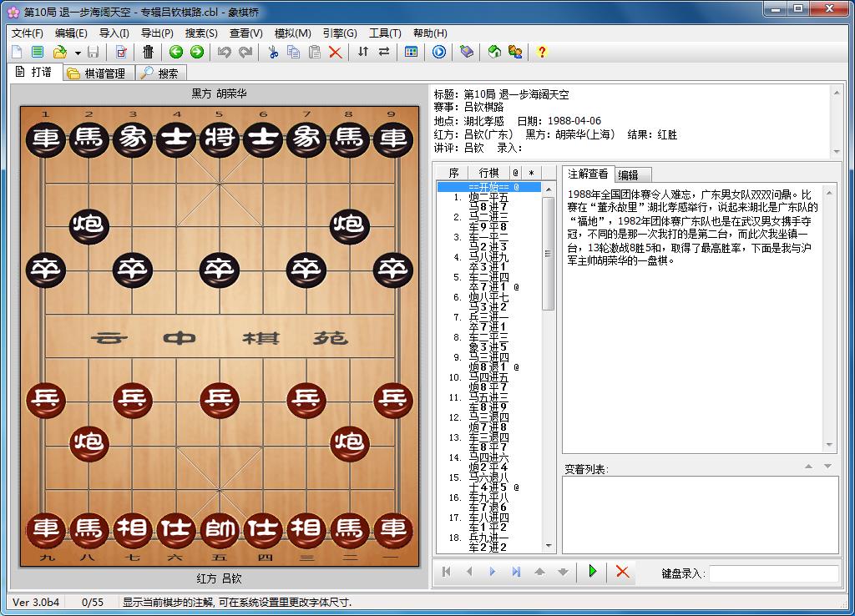The width and height of the screenshot is (855, 616).
Task: Start auto-play with the green play button
Action: [x=591, y=572]
